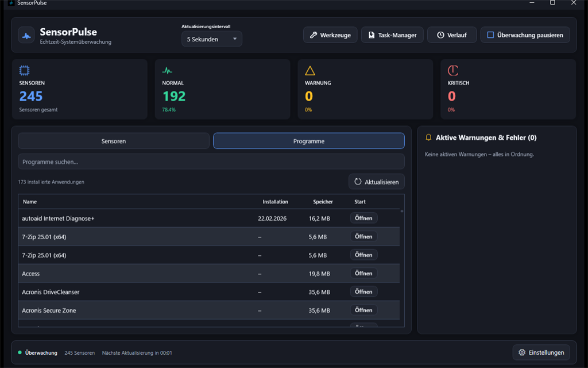Click the 245 Sensoren footer text
The image size is (588, 368).
point(79,352)
